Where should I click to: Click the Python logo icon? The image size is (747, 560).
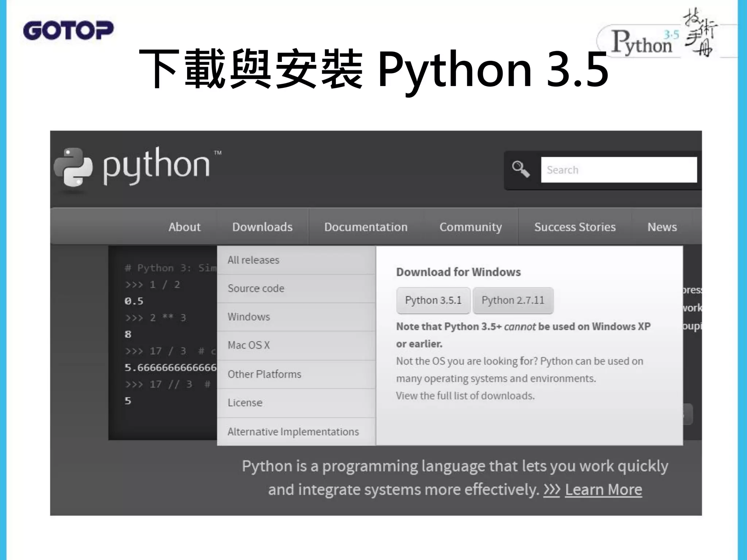point(73,168)
